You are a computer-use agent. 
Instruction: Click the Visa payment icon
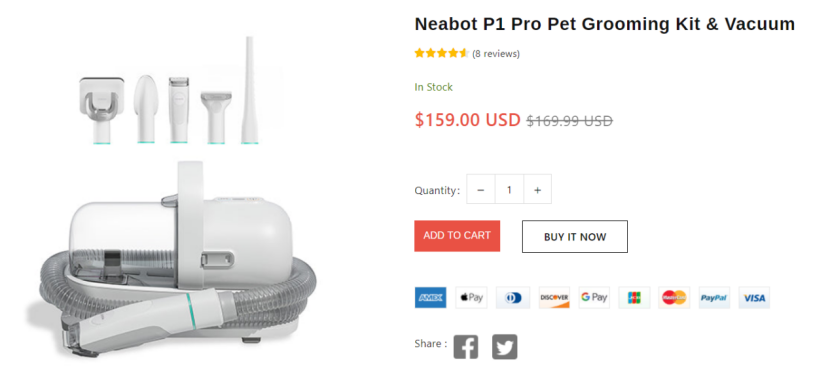754,297
